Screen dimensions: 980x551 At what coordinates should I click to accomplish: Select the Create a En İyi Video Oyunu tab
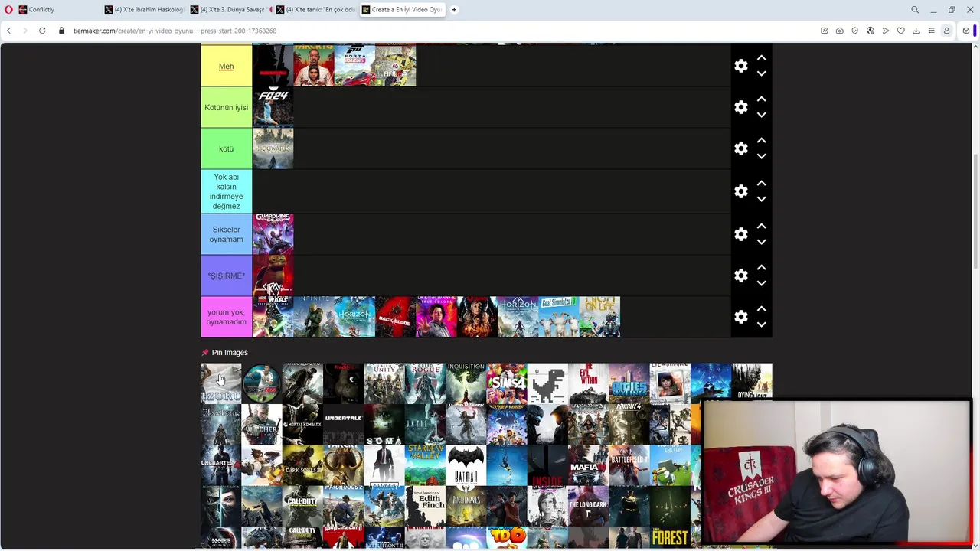(x=402, y=10)
